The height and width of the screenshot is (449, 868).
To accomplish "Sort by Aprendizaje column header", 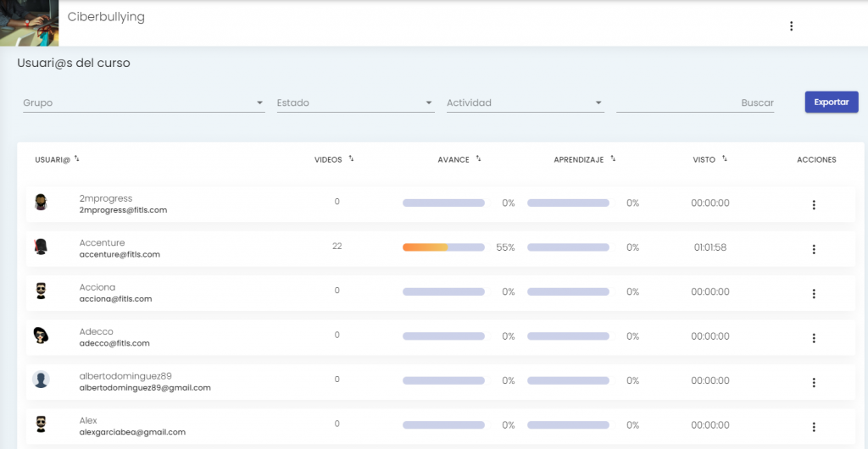I will pyautogui.click(x=613, y=158).
